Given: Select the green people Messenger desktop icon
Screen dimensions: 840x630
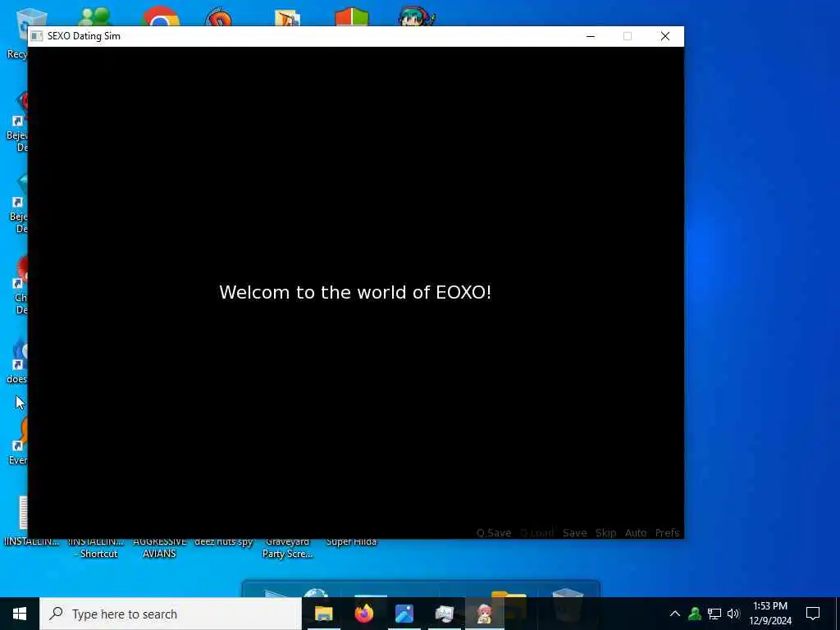Looking at the screenshot, I should (x=95, y=16).
